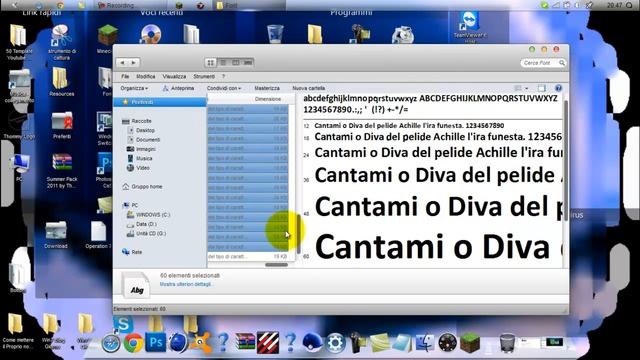This screenshot has width=640, height=360.
Task: Open the ? help menu
Action: click(223, 76)
